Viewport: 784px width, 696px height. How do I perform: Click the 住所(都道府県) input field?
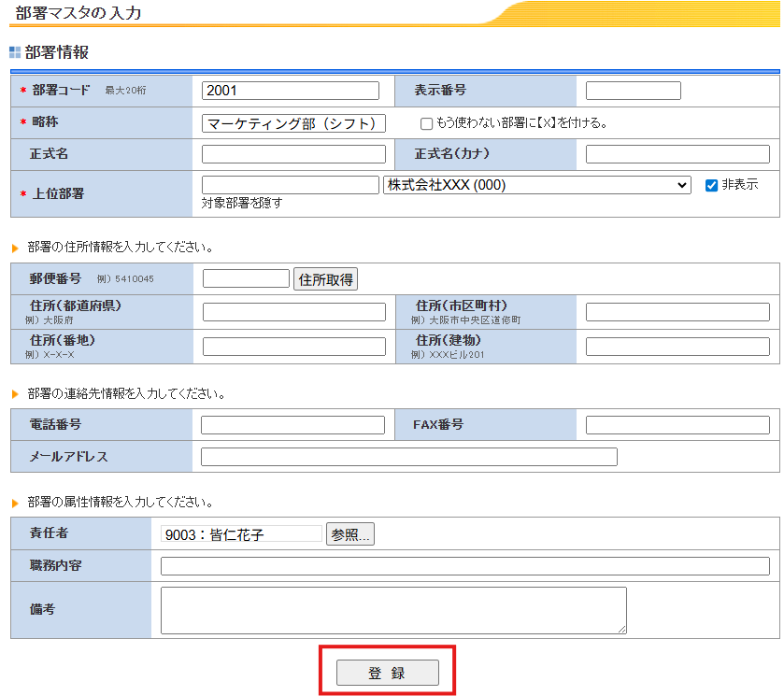293,312
